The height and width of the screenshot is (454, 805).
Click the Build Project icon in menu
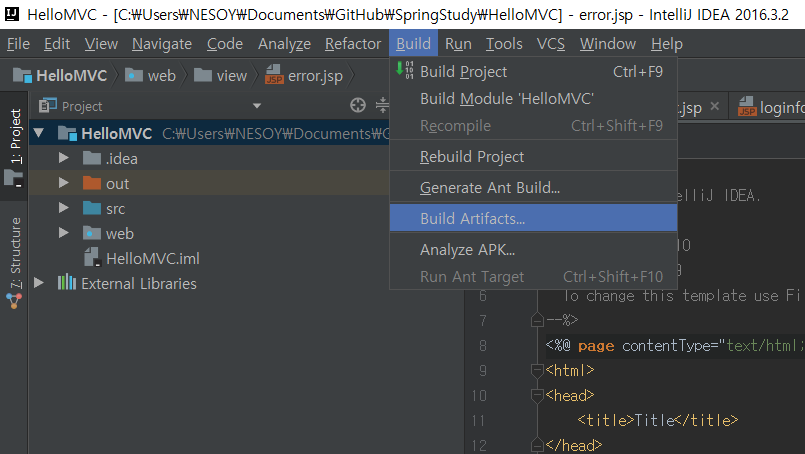(405, 70)
